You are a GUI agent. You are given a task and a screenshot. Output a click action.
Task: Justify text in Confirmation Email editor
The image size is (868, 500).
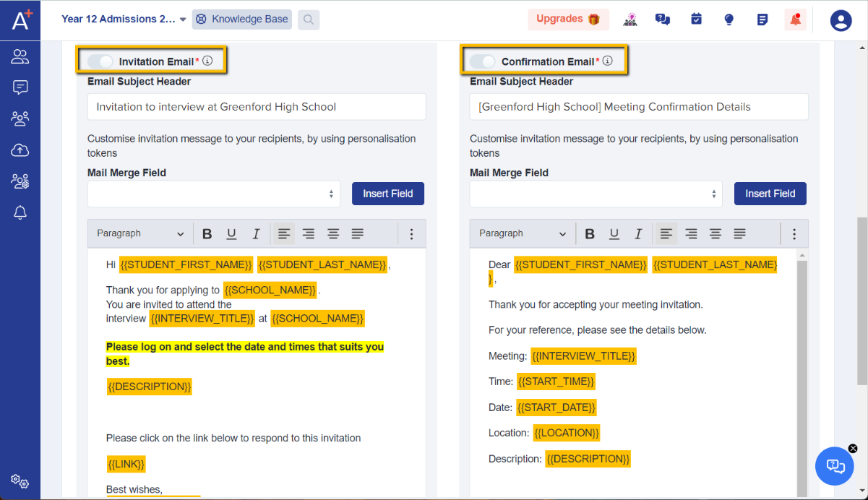coord(740,234)
